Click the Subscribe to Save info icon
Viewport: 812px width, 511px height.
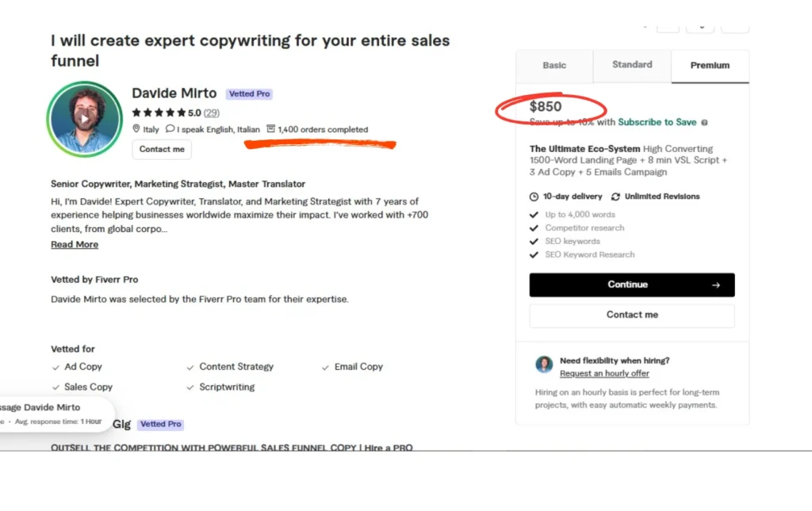point(705,123)
